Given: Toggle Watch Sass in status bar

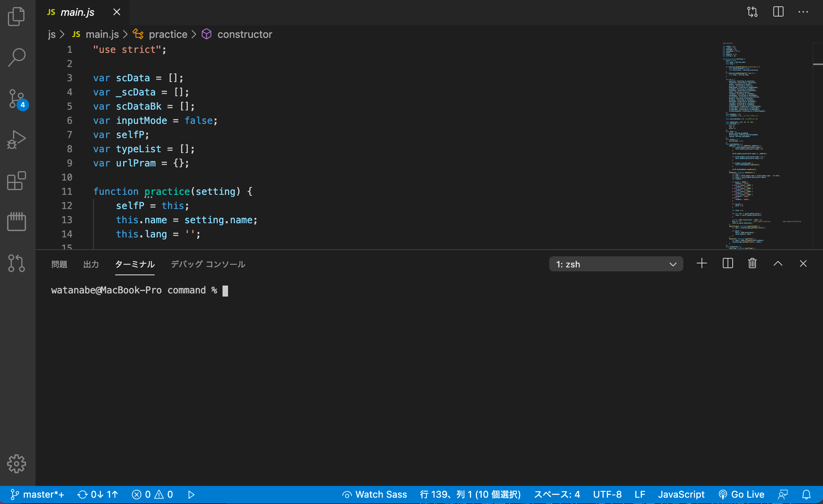Looking at the screenshot, I should (374, 495).
